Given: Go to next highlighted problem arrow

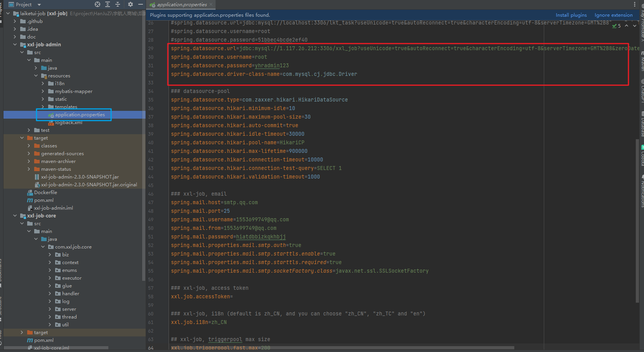Looking at the screenshot, I should click(635, 26).
